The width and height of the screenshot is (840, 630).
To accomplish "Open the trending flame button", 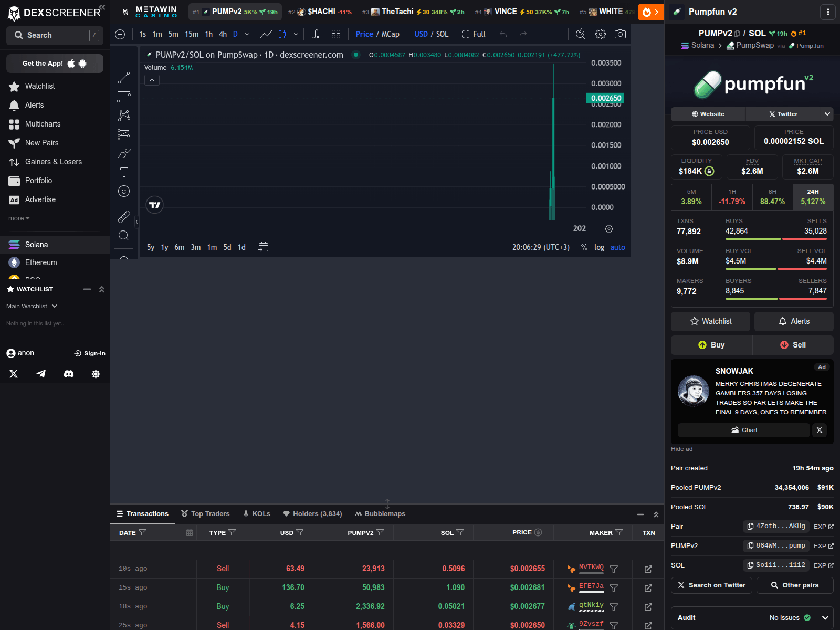I will 651,12.
